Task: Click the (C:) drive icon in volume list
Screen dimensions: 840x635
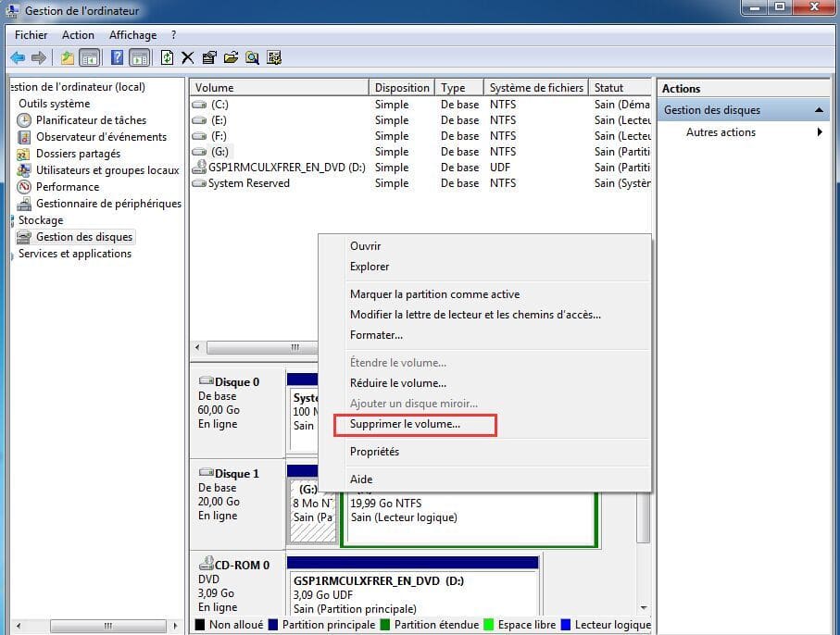Action: (199, 105)
